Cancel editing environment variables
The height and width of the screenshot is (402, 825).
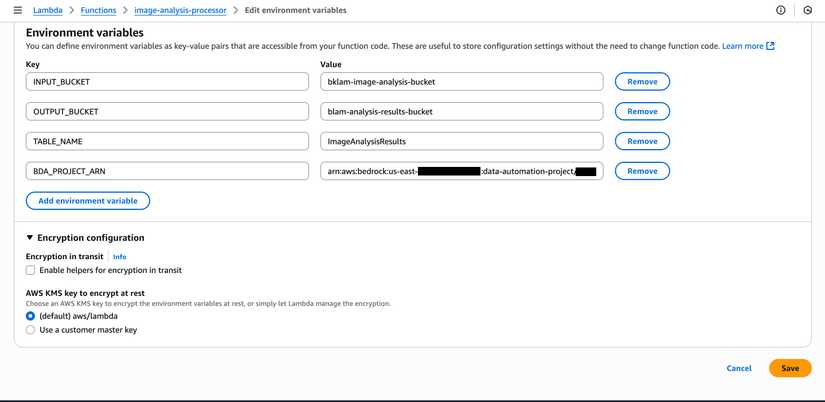pos(739,368)
